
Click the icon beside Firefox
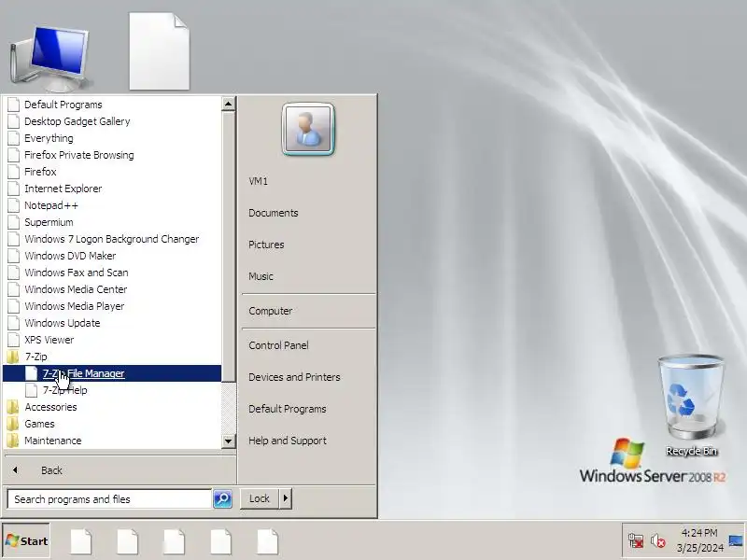[14, 172]
